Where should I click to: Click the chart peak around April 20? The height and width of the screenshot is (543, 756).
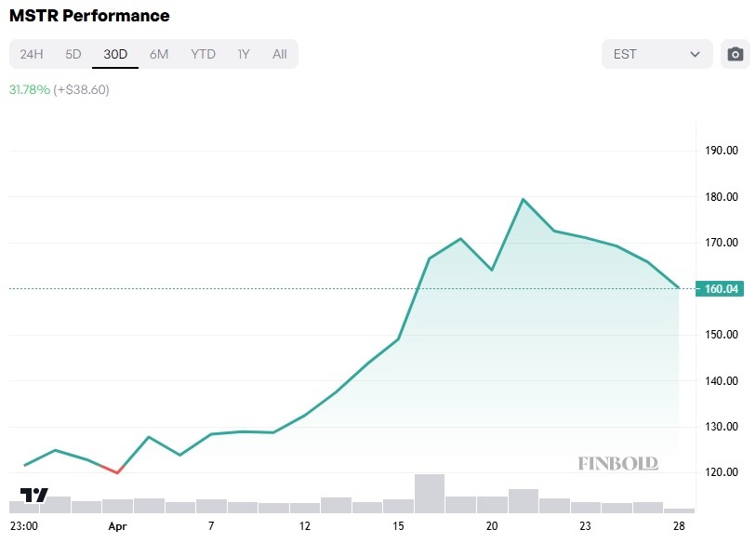pyautogui.click(x=524, y=198)
